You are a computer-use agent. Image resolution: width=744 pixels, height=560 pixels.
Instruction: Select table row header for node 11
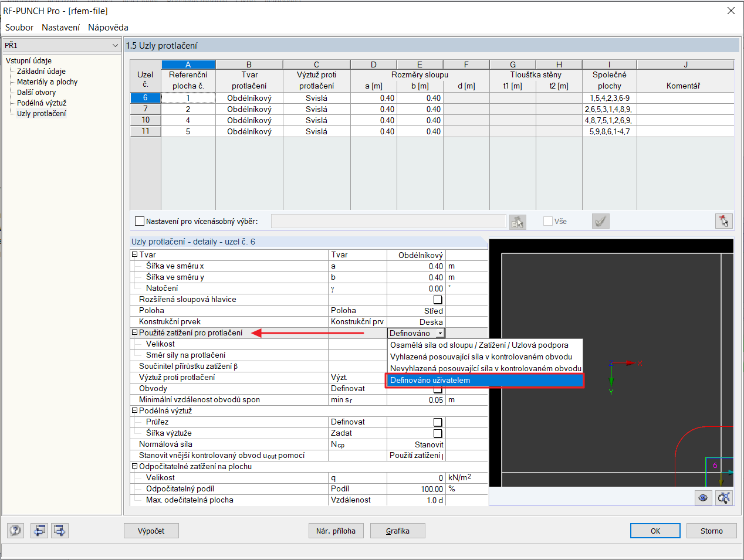pyautogui.click(x=146, y=131)
